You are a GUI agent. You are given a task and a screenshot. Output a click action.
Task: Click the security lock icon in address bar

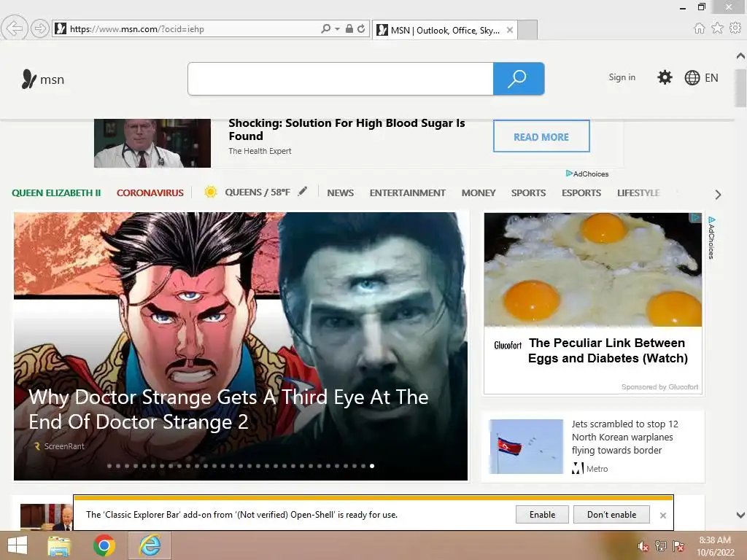coord(349,28)
